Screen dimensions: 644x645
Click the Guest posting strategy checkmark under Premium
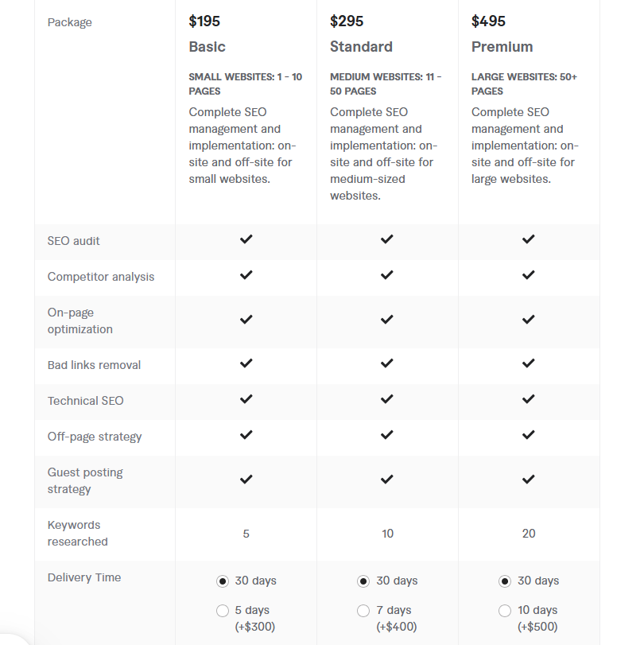529,480
